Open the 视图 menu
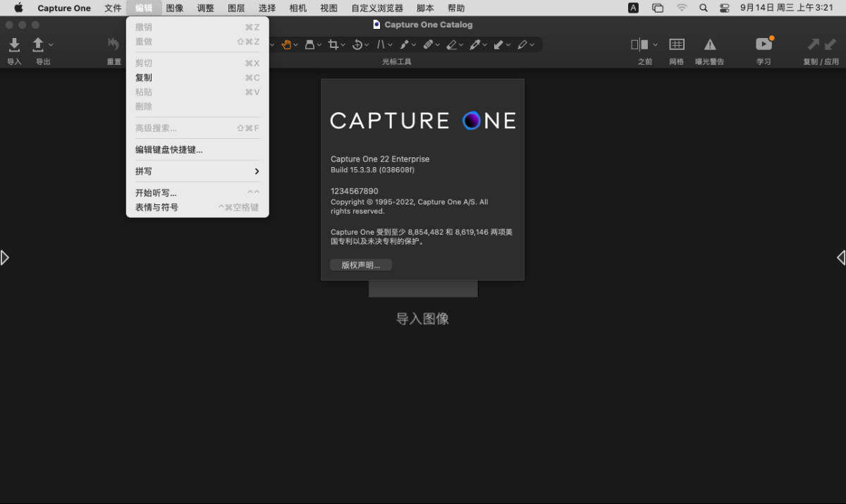This screenshot has width=846, height=504. 329,8
